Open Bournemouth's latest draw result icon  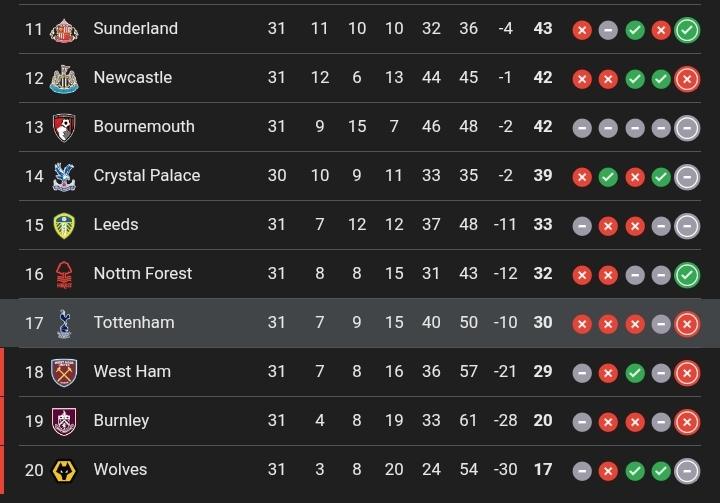tap(687, 128)
